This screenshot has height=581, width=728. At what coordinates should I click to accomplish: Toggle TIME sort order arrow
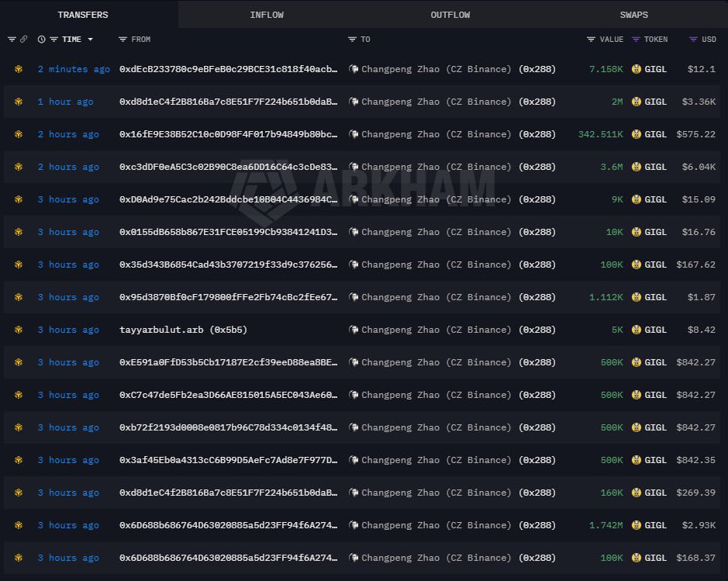coord(90,40)
